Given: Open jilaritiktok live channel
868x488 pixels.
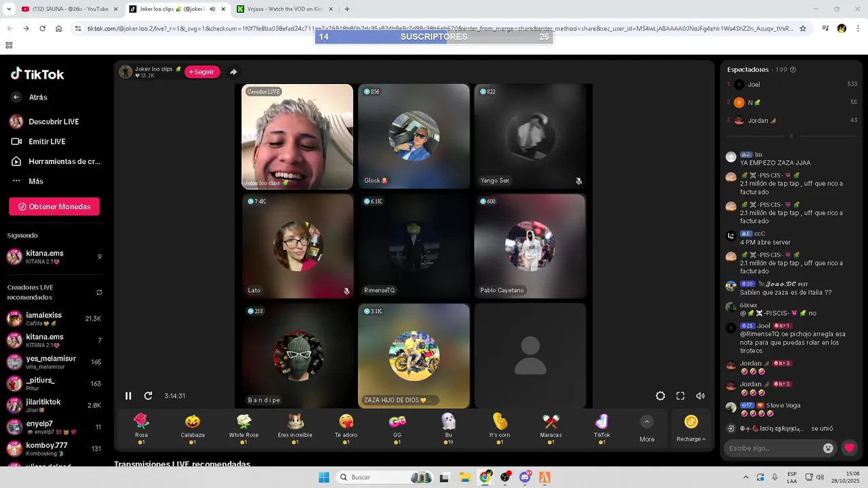Looking at the screenshot, I should [54, 405].
